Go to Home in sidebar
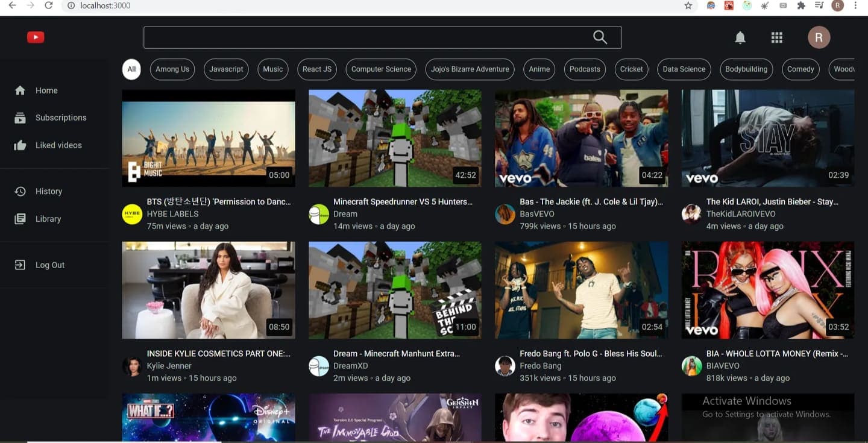The image size is (868, 443). [46, 90]
